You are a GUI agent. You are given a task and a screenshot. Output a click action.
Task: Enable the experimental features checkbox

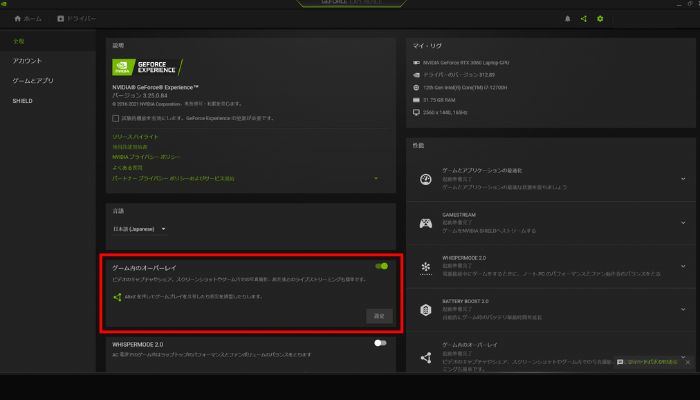[x=116, y=118]
